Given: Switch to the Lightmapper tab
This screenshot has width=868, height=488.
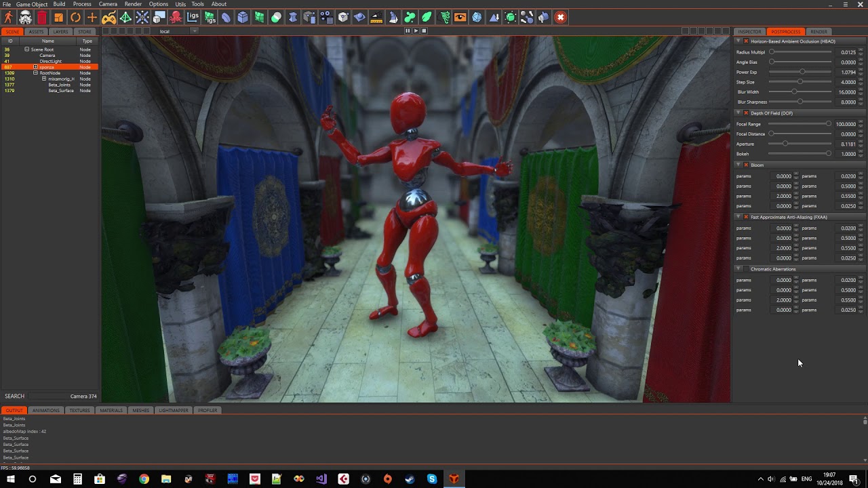Looking at the screenshot, I should pos(174,410).
